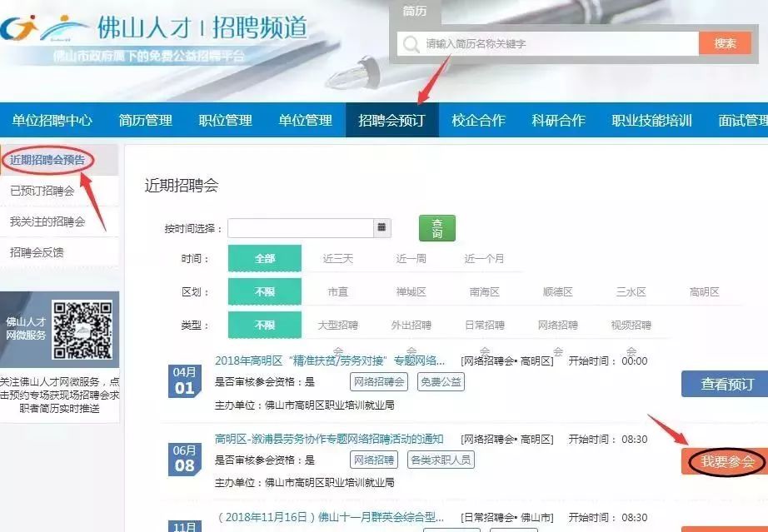This screenshot has width=768, height=532.
Task: Select the 近三天 time filter
Action: (x=338, y=258)
